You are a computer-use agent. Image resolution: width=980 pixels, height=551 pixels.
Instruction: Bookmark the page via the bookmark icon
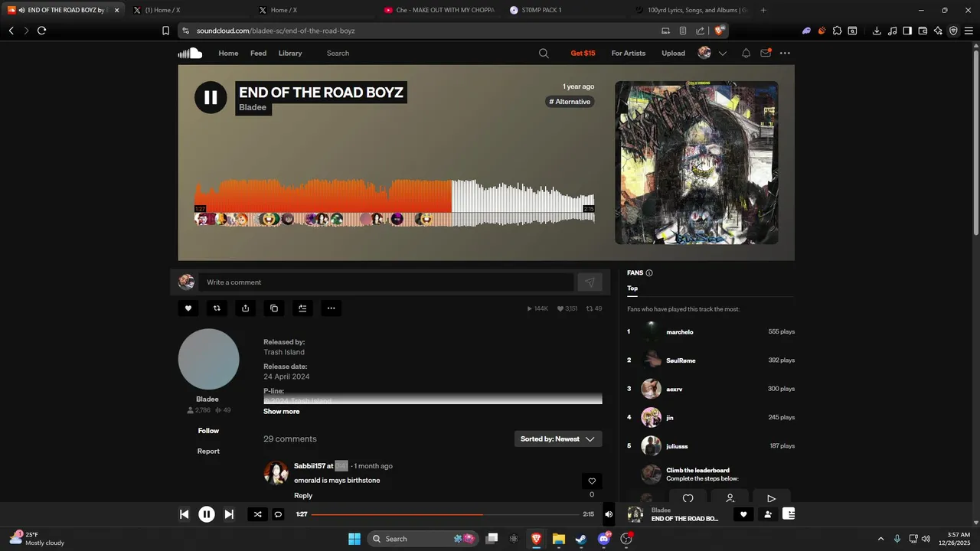point(165,31)
